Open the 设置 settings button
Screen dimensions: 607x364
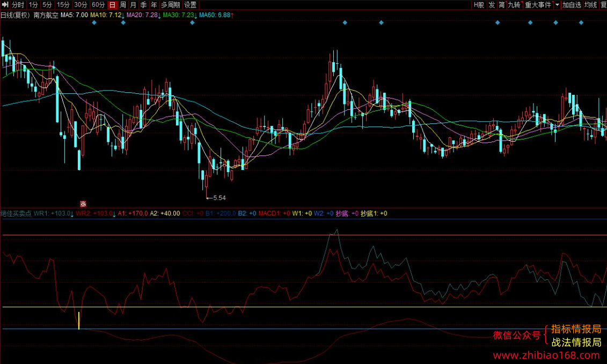click(190, 5)
